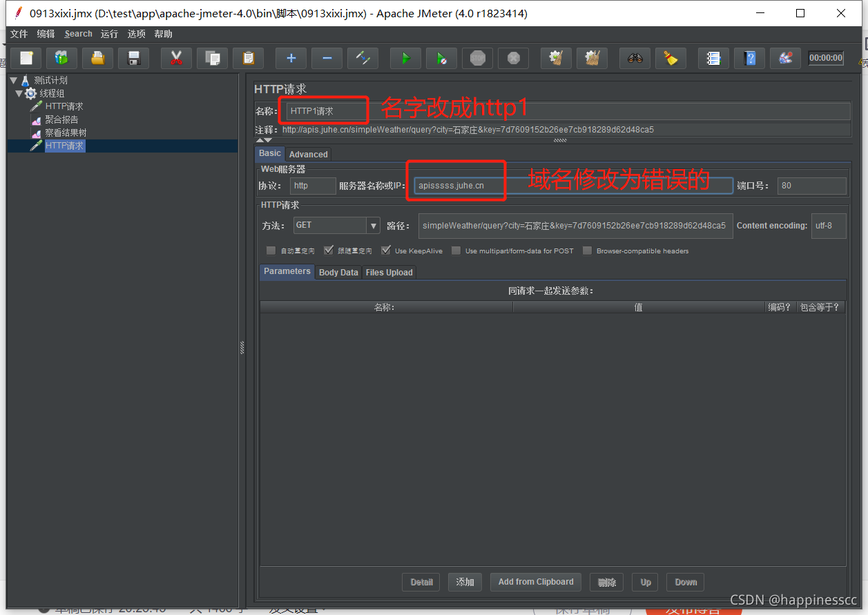Open the Templates toolbar icon
Viewport: 868px width, 615px height.
click(x=62, y=58)
